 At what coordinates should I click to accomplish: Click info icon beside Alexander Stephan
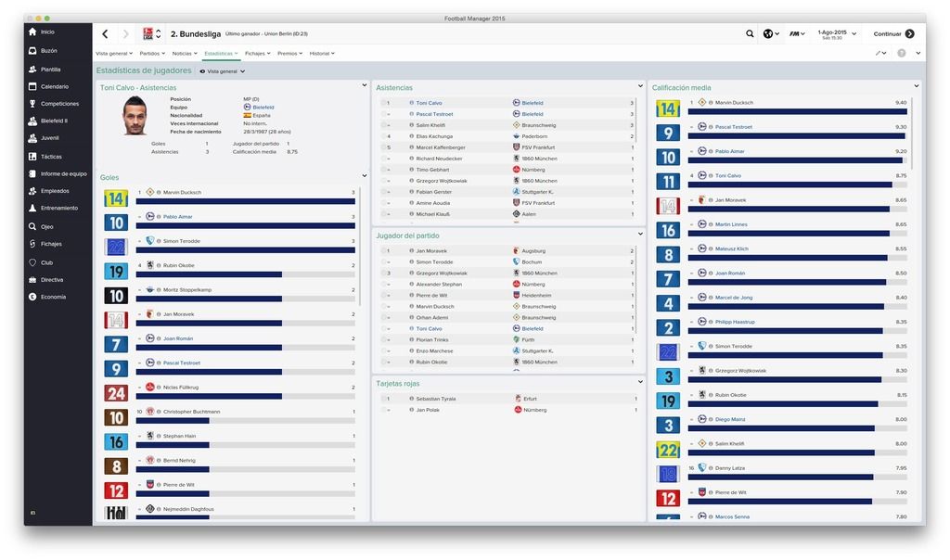(x=411, y=284)
